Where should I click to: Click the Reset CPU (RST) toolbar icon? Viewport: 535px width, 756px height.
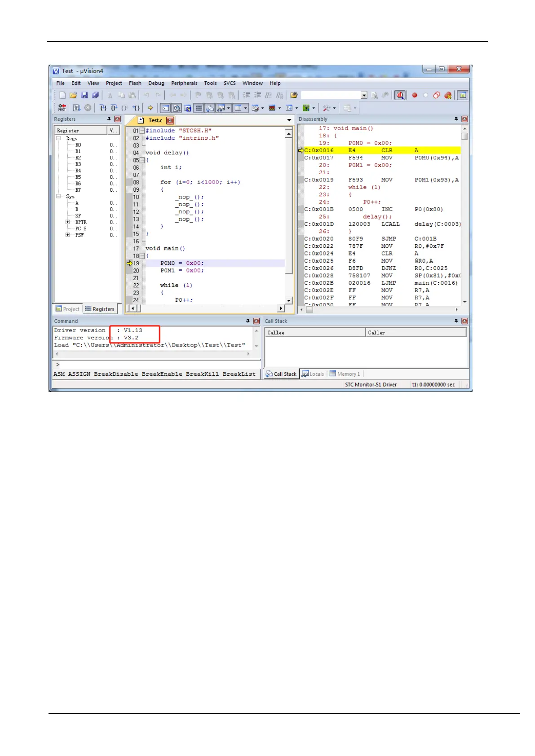click(x=62, y=108)
